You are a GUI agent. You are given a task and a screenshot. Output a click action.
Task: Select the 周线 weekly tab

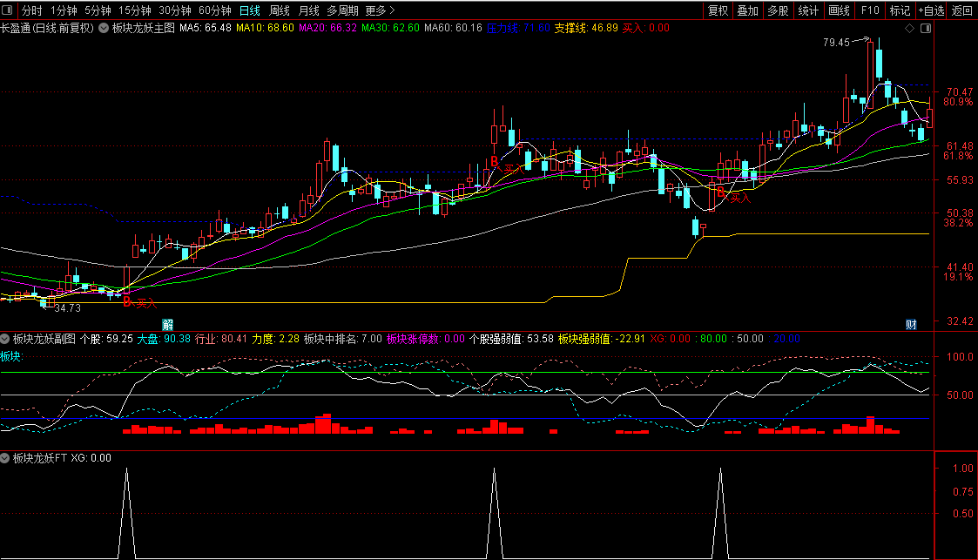tap(280, 10)
